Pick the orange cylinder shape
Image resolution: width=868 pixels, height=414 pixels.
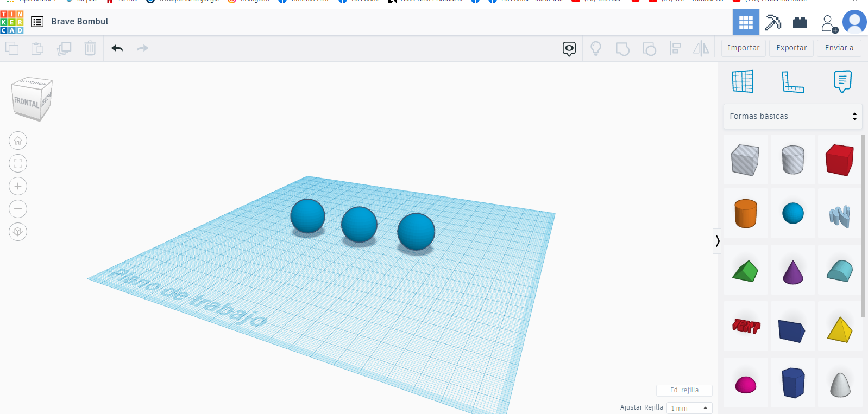click(x=745, y=213)
